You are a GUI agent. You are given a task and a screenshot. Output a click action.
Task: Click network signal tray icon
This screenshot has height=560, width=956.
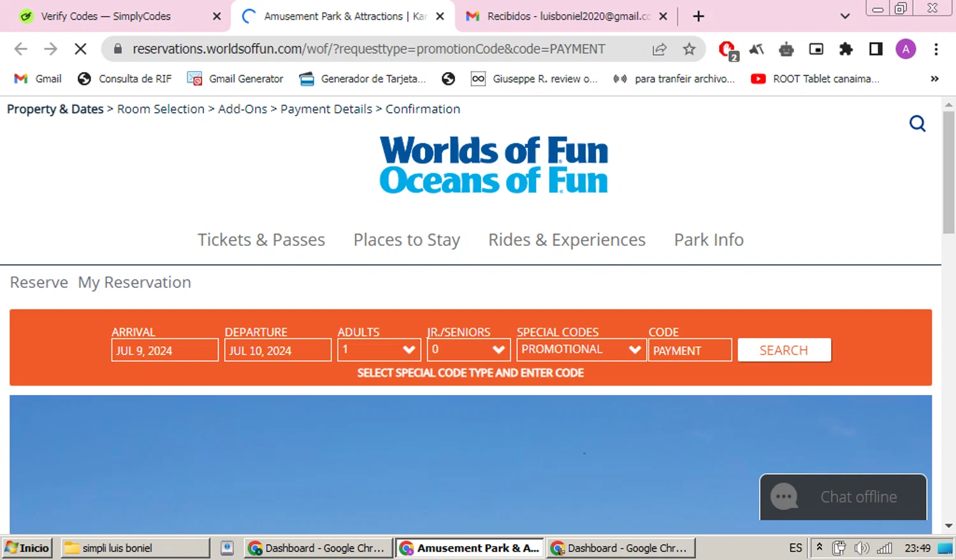(885, 548)
